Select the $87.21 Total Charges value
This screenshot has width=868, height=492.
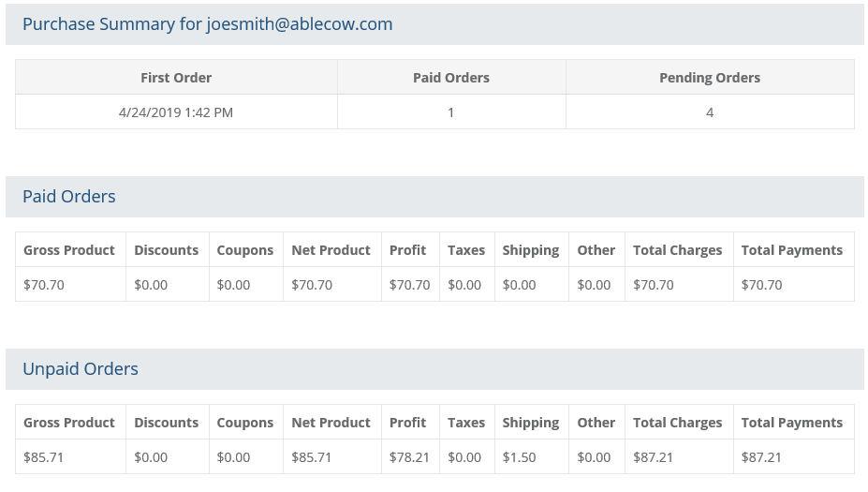pos(654,457)
